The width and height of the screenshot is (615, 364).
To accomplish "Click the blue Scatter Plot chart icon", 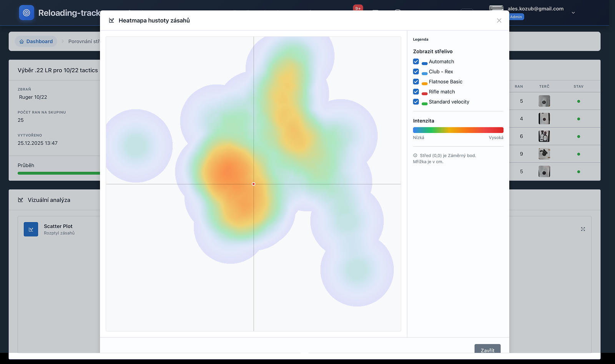I will [31, 229].
